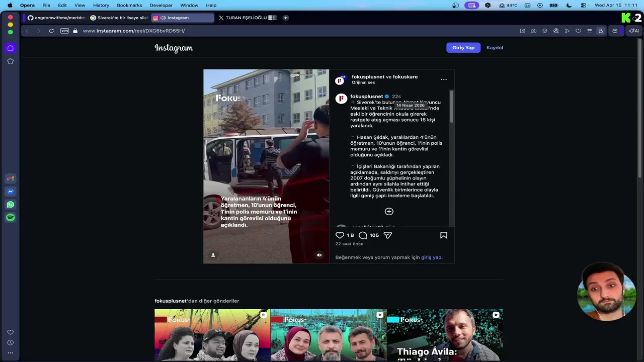Open the Window menu
The image size is (644, 362).
(x=189, y=5)
